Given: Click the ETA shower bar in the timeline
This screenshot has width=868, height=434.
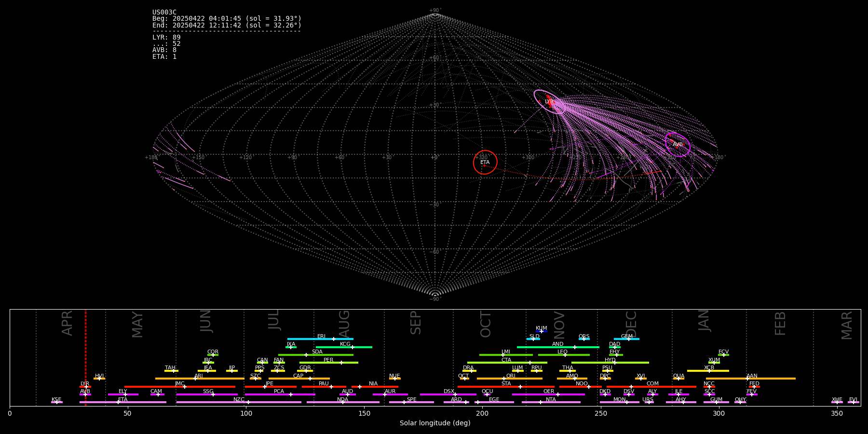Looking at the screenshot, I should pyautogui.click(x=123, y=402).
